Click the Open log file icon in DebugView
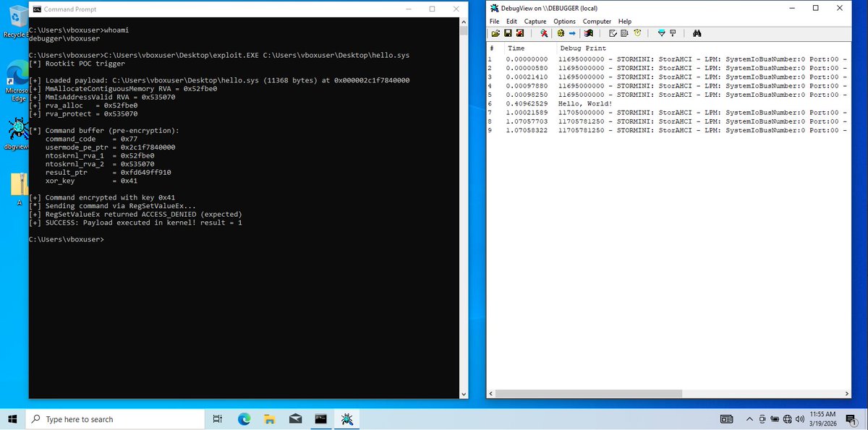The image size is (868, 430). pos(495,33)
